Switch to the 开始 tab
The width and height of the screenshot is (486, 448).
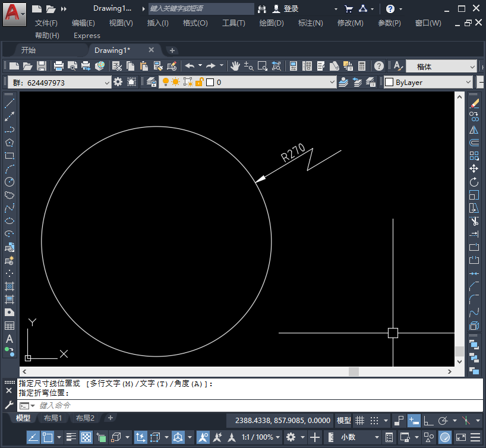pos(29,51)
